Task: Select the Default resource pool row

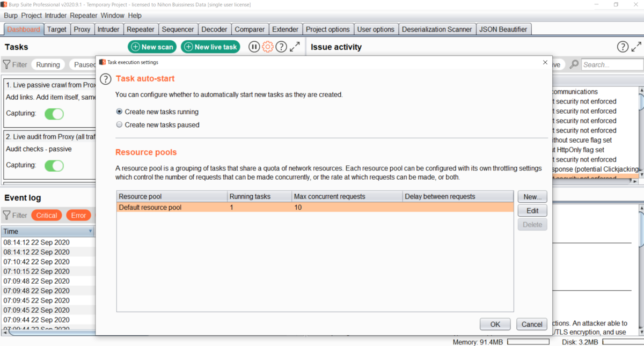Action: tap(315, 208)
